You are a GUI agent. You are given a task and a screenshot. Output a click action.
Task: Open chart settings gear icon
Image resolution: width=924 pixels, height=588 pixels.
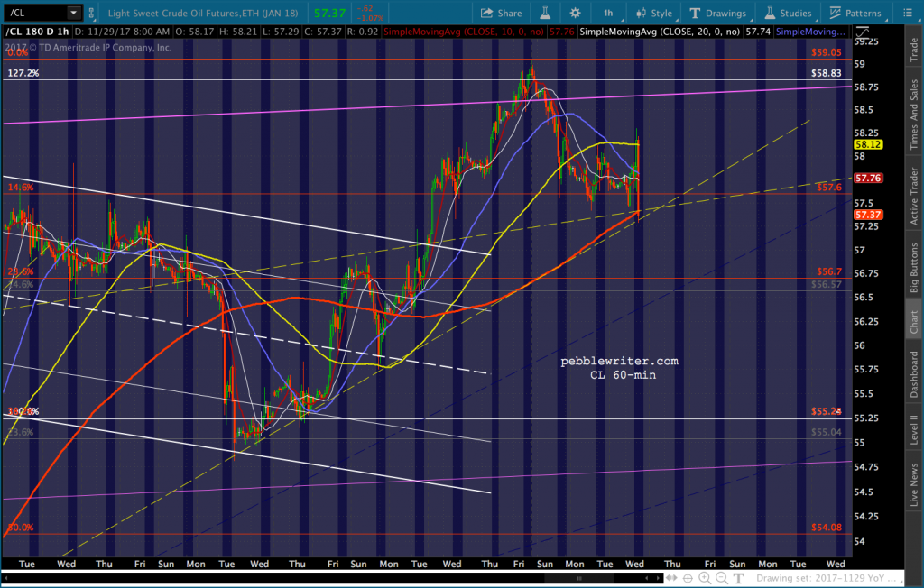[x=575, y=13]
